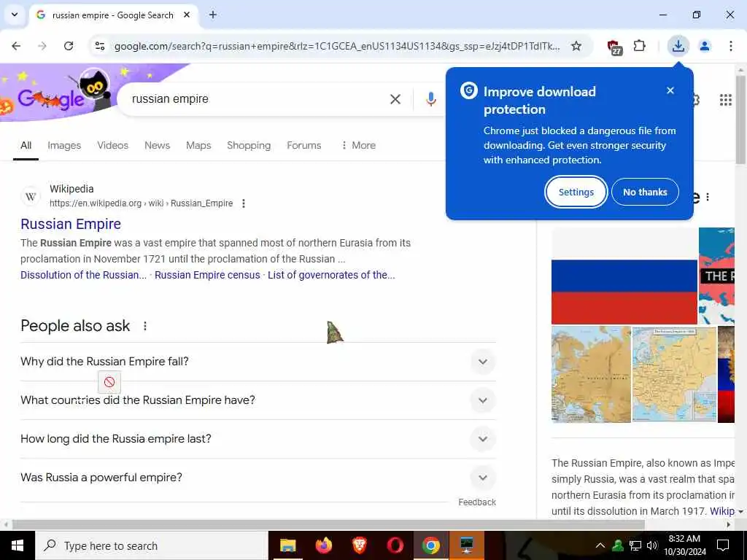Click in the russian empire search field
Screen dimensions: 747x560
tap(258, 99)
